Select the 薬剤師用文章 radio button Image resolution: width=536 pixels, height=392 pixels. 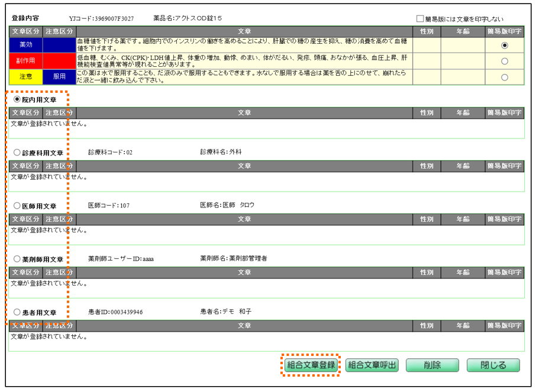[x=17, y=259]
